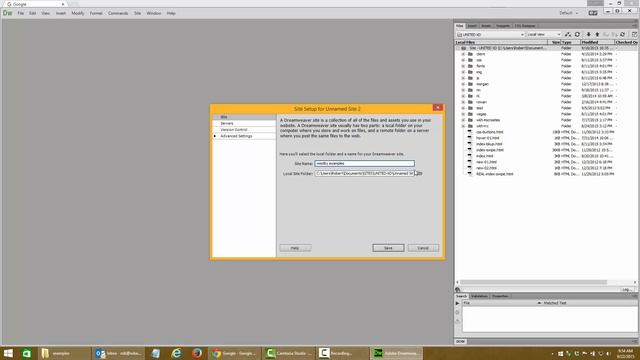The height and width of the screenshot is (360, 640).
Task: Sort by the Type column header
Action: pyautogui.click(x=571, y=42)
